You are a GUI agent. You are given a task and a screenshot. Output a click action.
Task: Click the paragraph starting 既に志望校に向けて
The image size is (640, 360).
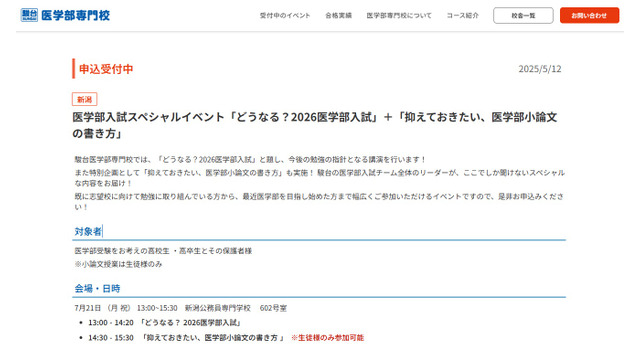(x=319, y=202)
